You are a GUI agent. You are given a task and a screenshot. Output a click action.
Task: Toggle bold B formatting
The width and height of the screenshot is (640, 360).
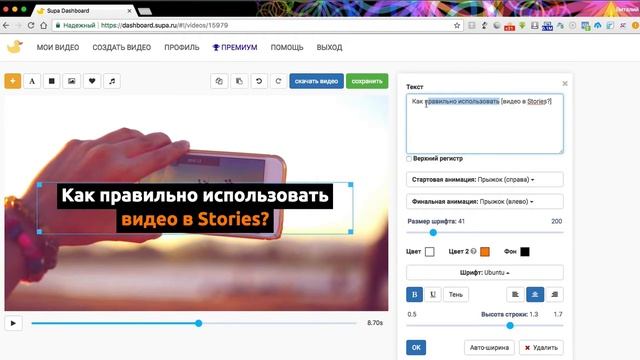coord(414,294)
